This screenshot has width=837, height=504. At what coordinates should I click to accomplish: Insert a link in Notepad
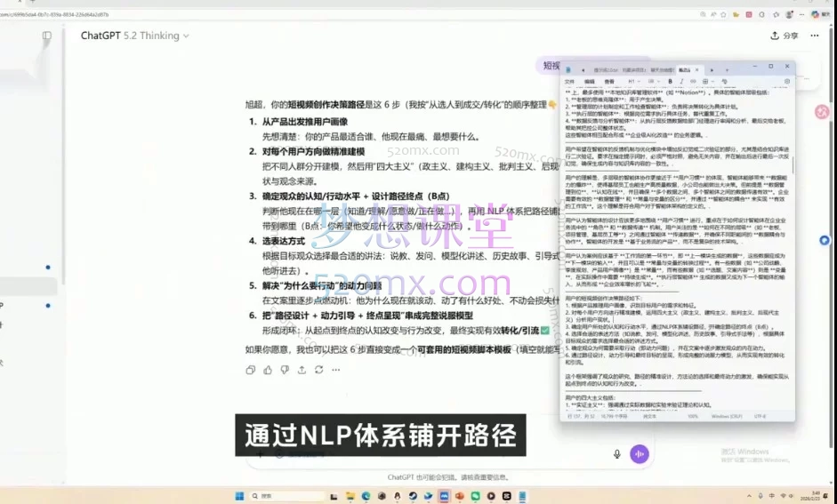click(x=694, y=82)
